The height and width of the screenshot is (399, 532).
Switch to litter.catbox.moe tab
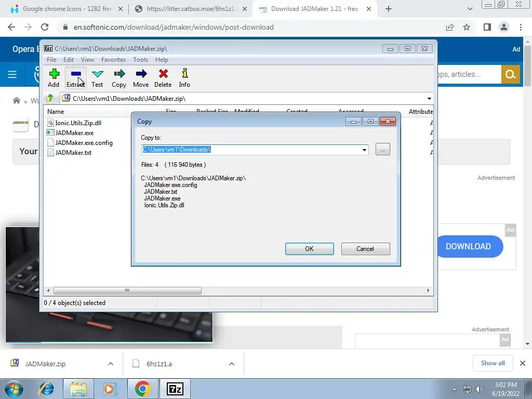pyautogui.click(x=190, y=9)
